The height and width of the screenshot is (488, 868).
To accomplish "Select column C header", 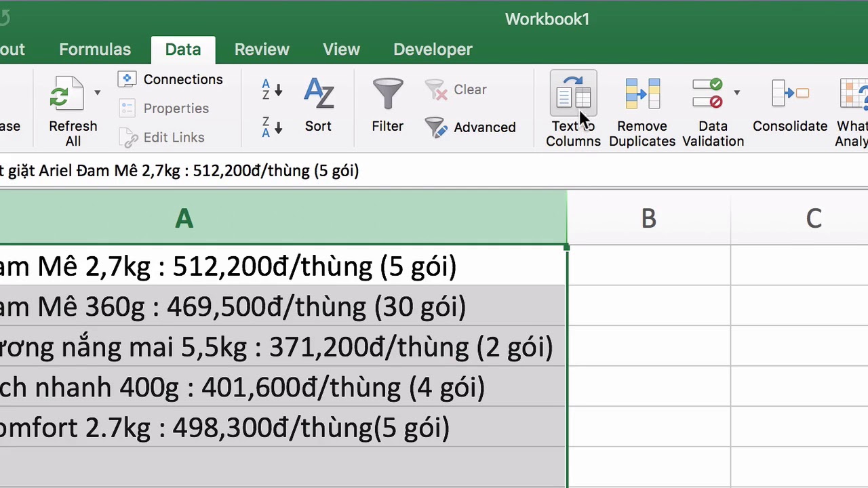I will pyautogui.click(x=800, y=218).
